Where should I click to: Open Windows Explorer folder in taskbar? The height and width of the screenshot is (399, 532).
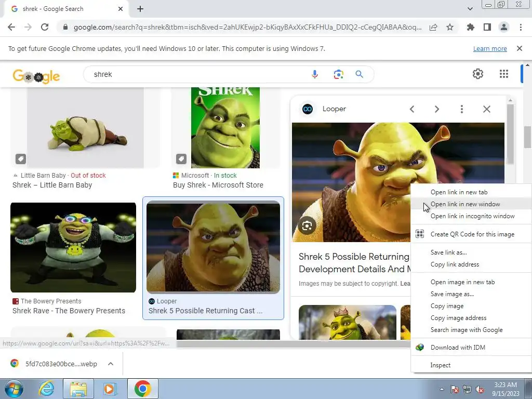pos(78,389)
